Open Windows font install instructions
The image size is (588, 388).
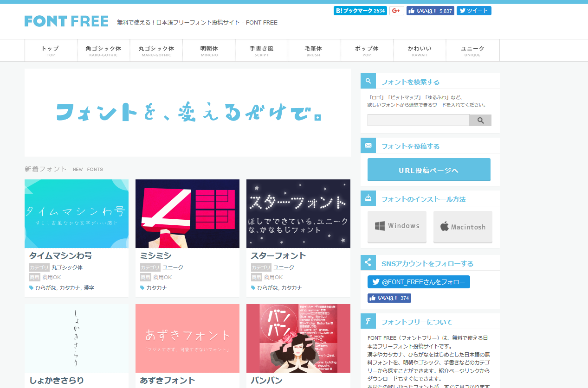[x=397, y=226]
